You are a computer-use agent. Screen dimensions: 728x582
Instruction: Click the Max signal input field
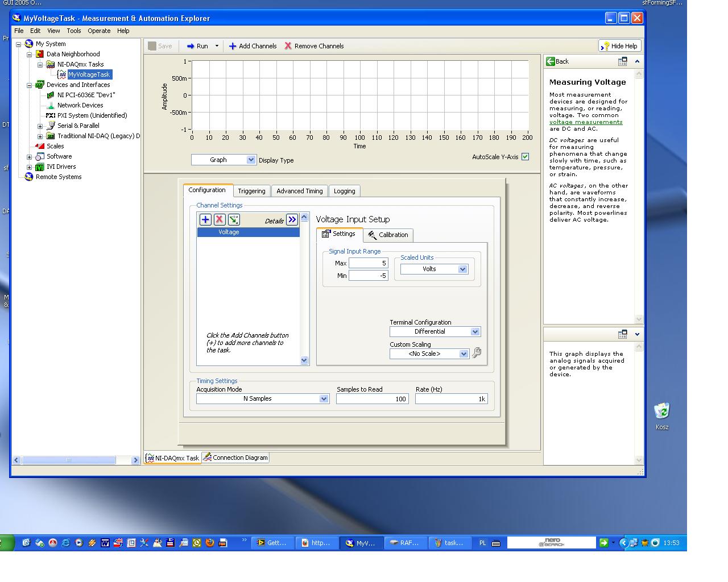pos(368,263)
